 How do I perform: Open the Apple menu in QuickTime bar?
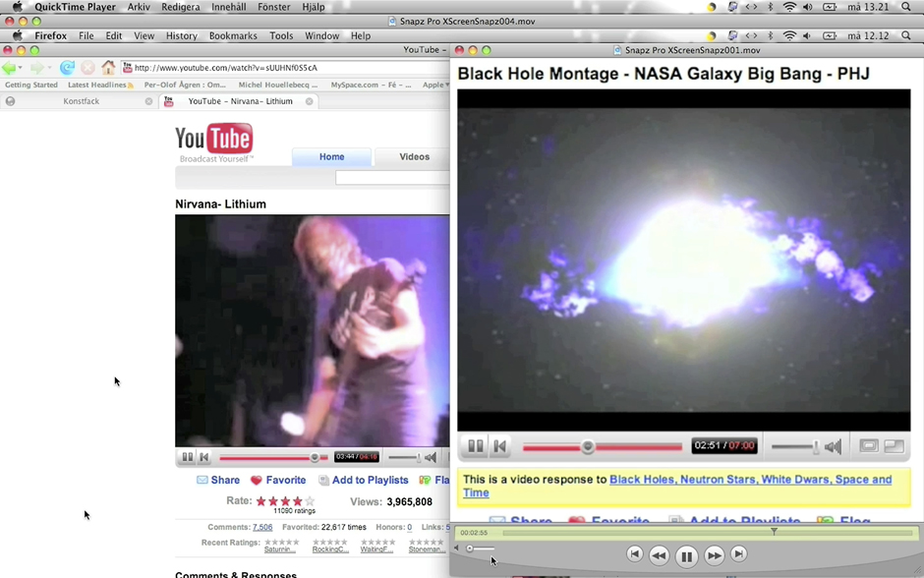(x=17, y=7)
